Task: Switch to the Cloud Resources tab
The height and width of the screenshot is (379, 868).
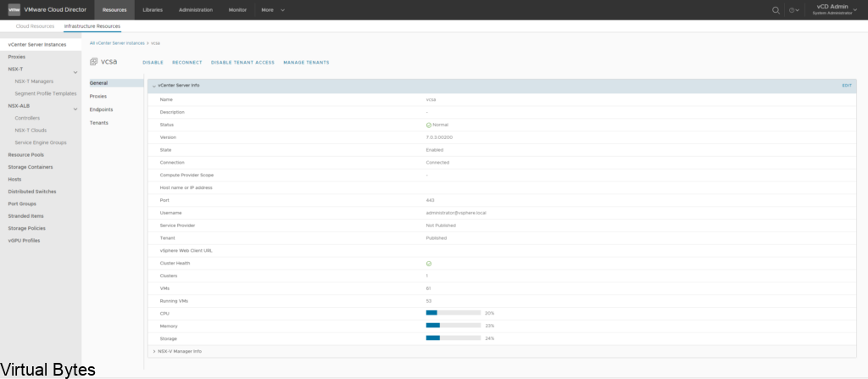Action: 36,26
